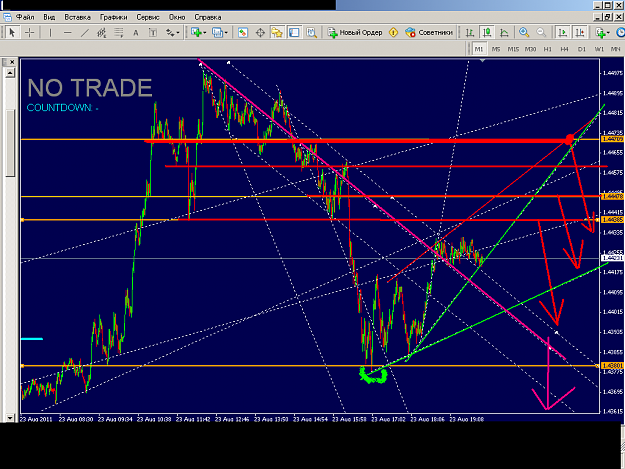Select the M15 timeframe
Viewport: 625px width, 469px height.
pos(513,49)
